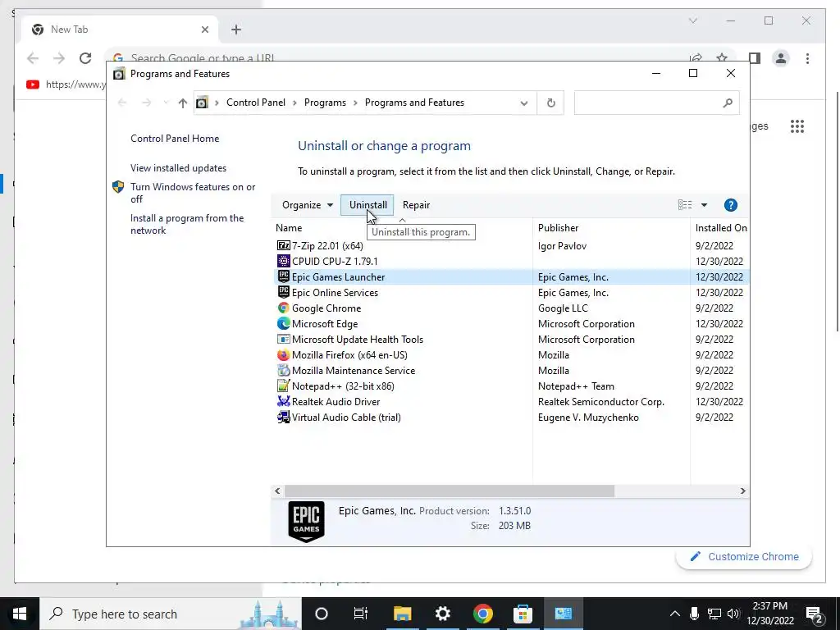840x630 pixels.
Task: Open Task View on taskbar
Action: coord(361,614)
